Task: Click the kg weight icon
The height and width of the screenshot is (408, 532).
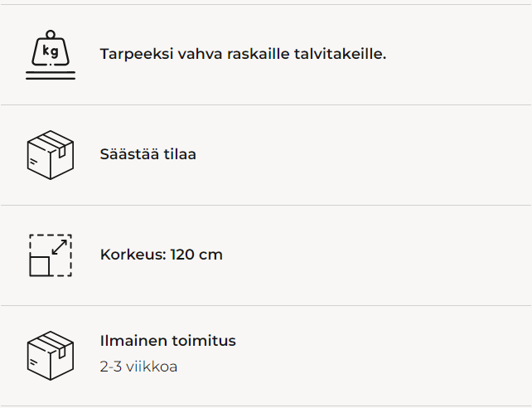Action: pos(50,55)
